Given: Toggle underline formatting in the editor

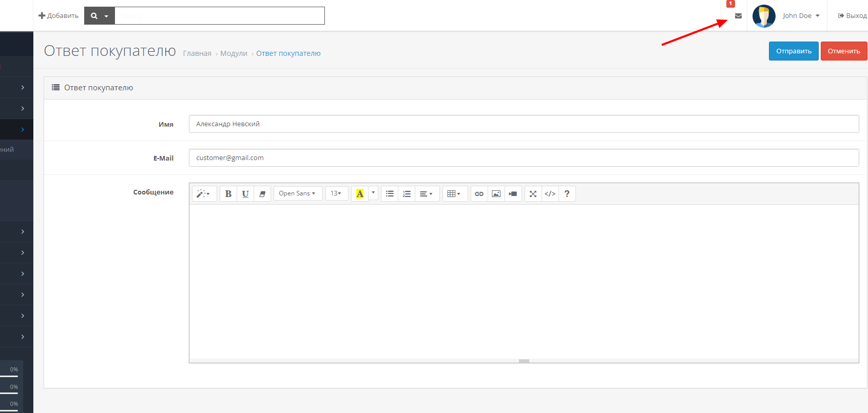Looking at the screenshot, I should tap(245, 194).
